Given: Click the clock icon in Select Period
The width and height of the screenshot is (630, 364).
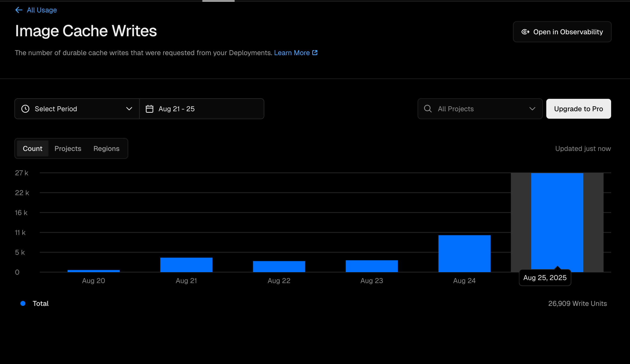Looking at the screenshot, I should coord(25,109).
